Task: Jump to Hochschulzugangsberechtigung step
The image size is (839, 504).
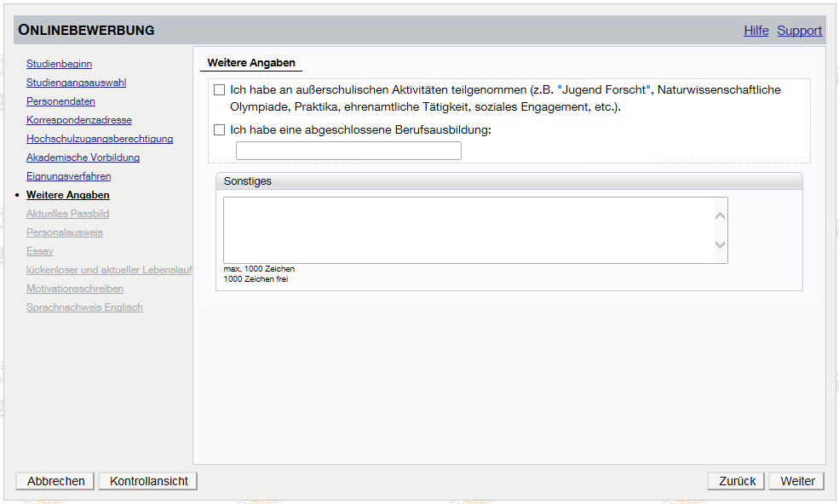Action: [100, 139]
